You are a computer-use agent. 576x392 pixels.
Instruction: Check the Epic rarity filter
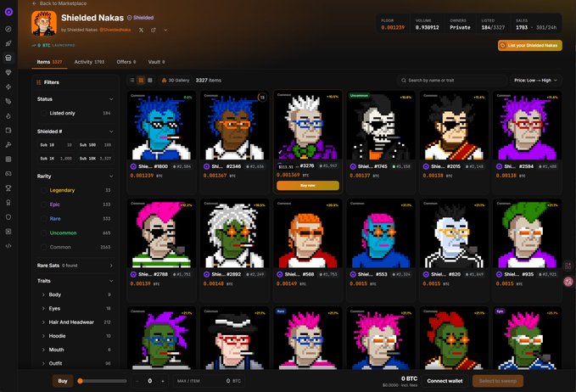pyautogui.click(x=44, y=204)
